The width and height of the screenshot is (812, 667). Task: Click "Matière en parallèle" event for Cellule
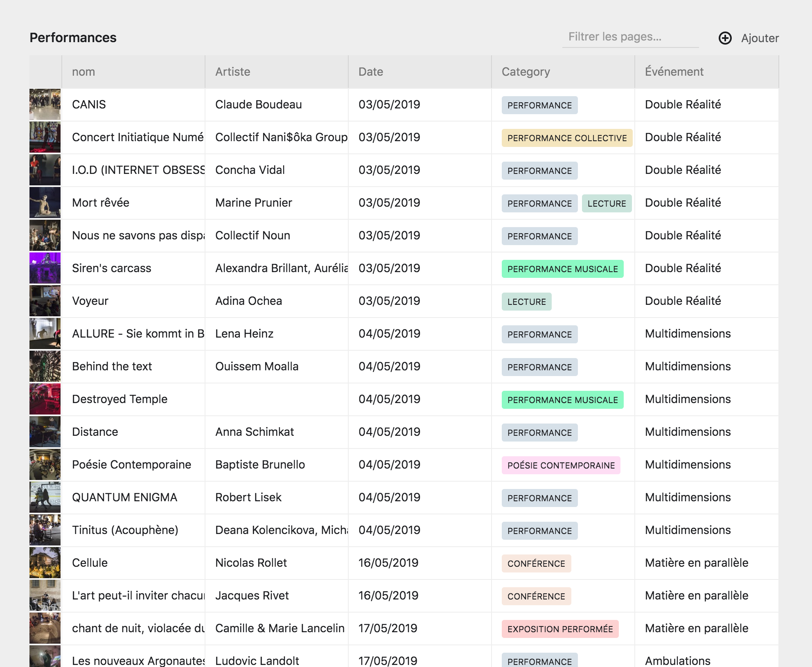[x=696, y=563]
